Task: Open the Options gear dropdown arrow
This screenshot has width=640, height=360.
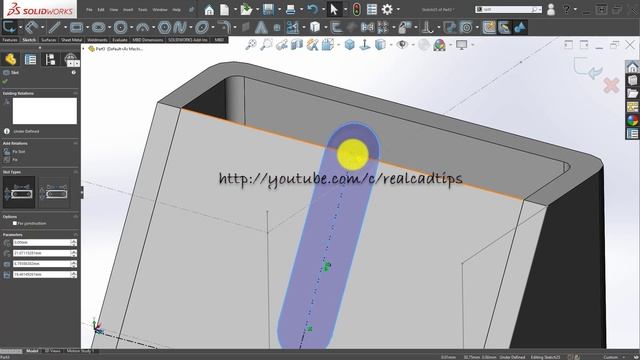Action: point(398,9)
